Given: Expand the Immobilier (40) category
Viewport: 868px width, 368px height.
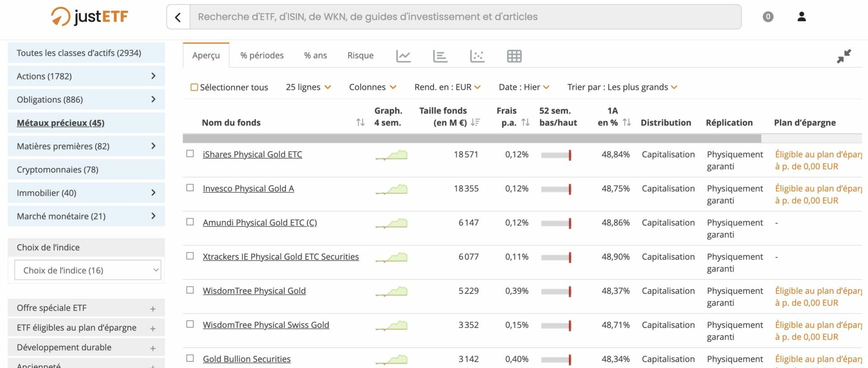Looking at the screenshot, I should pyautogui.click(x=86, y=193).
